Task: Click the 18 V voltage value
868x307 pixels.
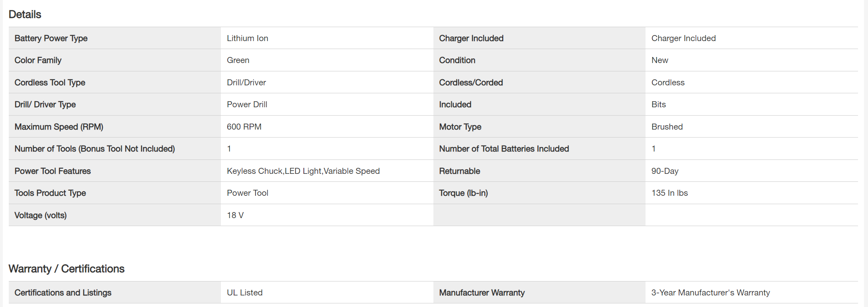Action: [x=235, y=215]
